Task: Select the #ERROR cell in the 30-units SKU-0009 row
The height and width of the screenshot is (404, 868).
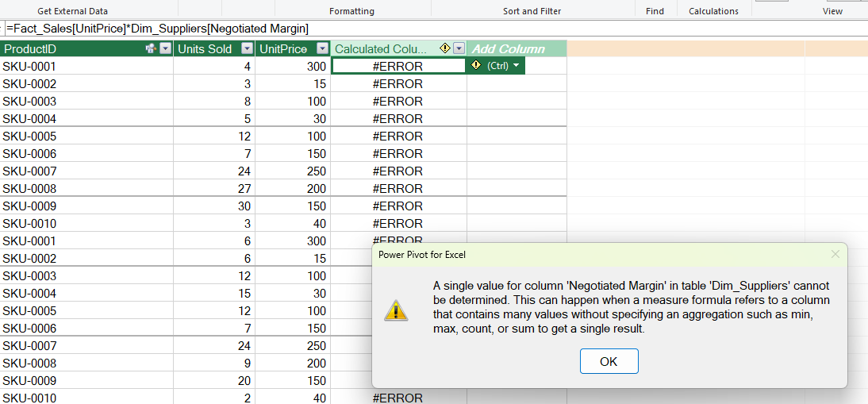Action: [x=398, y=206]
